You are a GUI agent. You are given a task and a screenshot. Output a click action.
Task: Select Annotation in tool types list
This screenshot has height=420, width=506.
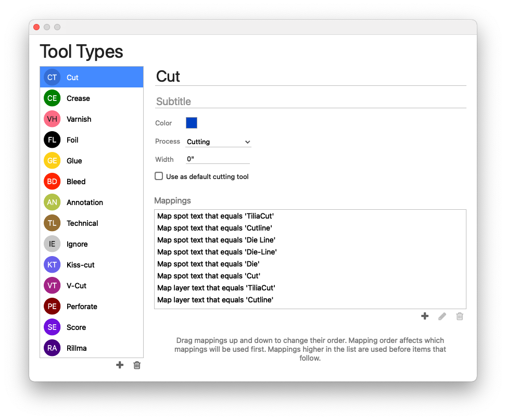92,202
